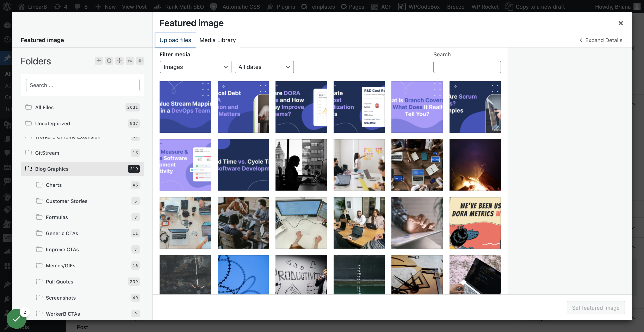Close the Featured image dialog
Viewport: 644px width, 332px height.
pos(621,23)
